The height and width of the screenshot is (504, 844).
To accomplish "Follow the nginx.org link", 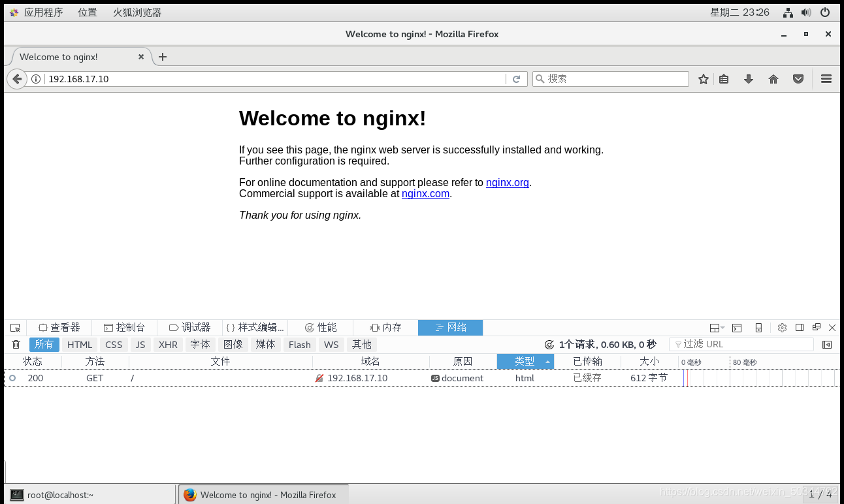I will [508, 183].
